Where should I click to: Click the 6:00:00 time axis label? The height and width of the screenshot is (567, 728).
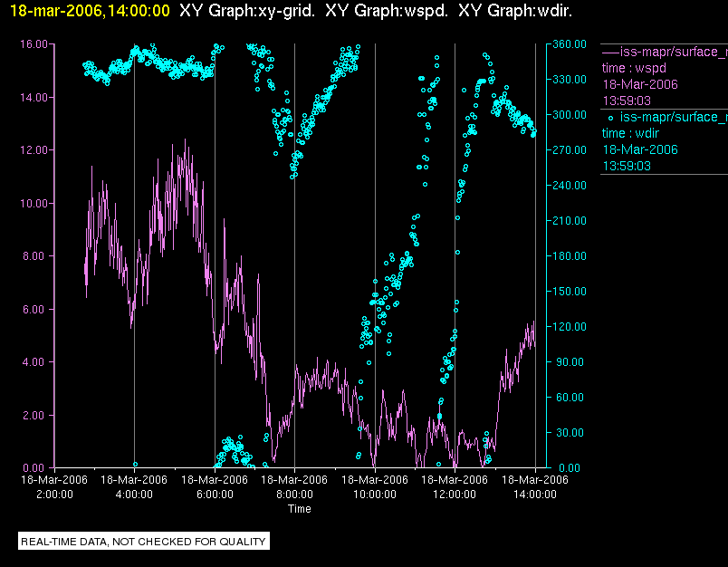215,495
